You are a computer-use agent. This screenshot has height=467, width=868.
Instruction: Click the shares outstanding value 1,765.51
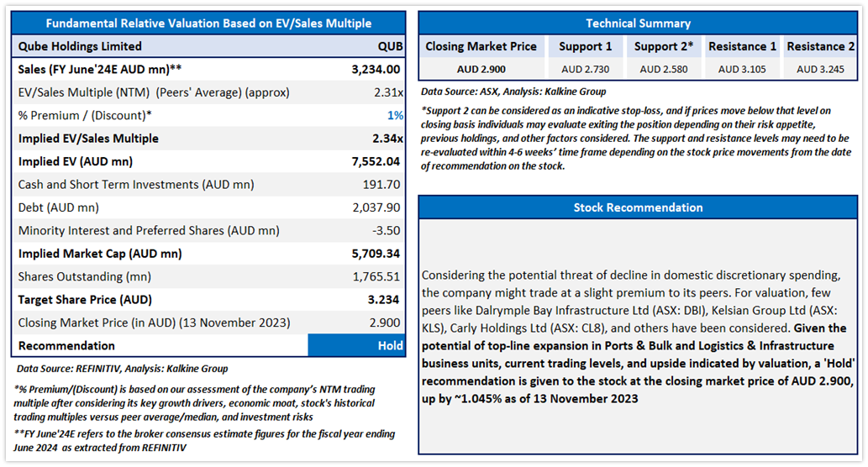[376, 276]
